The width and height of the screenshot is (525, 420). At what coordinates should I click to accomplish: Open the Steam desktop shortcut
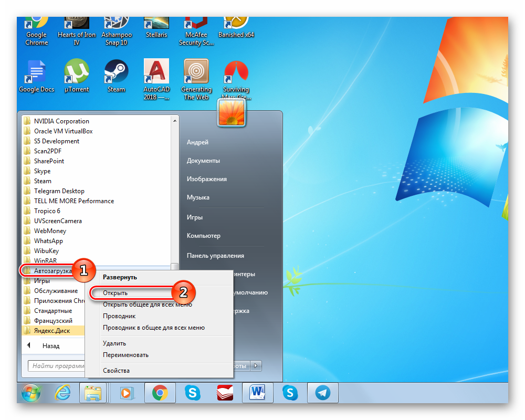116,72
